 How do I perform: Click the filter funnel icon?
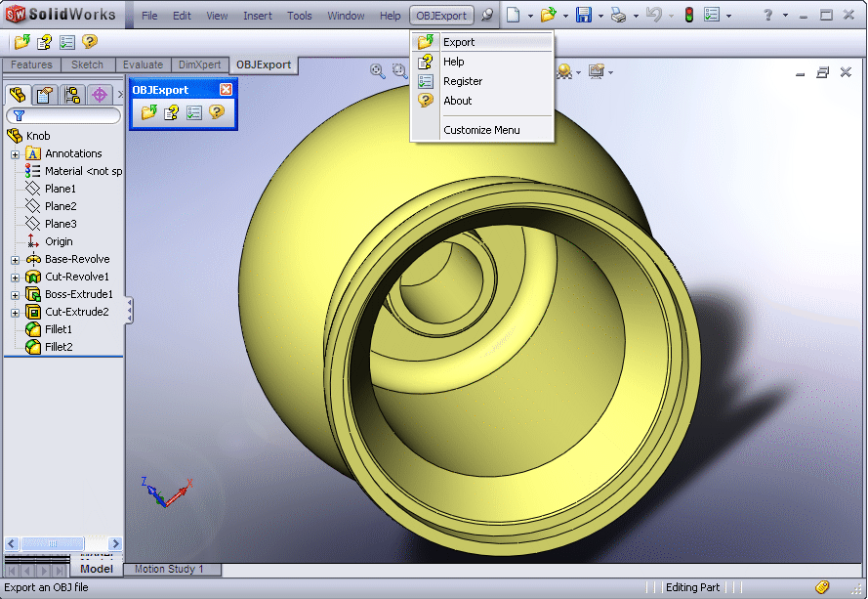click(x=19, y=115)
